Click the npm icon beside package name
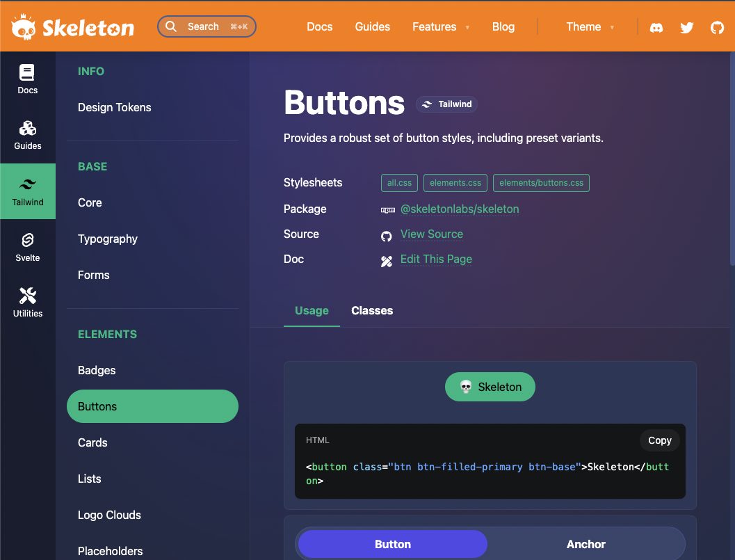The image size is (735, 560). coord(387,210)
